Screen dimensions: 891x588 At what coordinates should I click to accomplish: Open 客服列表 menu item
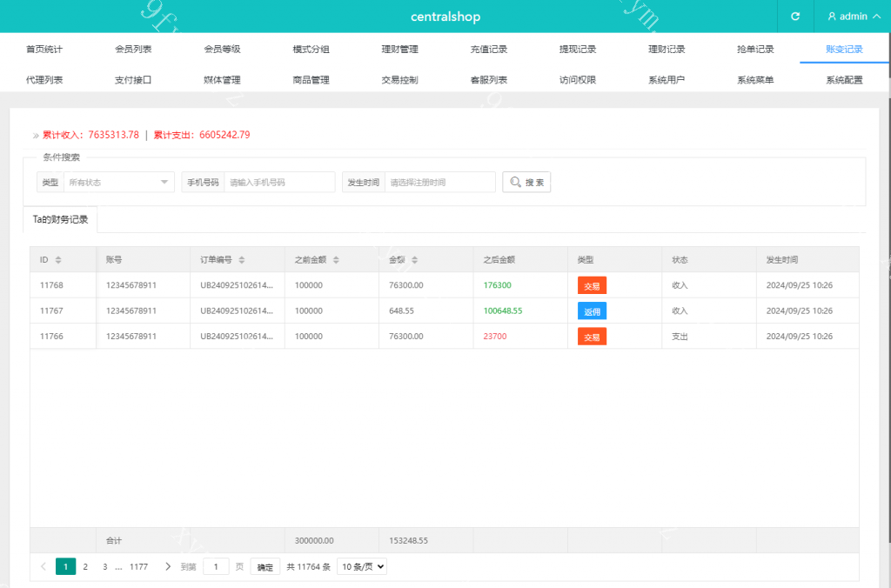pyautogui.click(x=489, y=79)
